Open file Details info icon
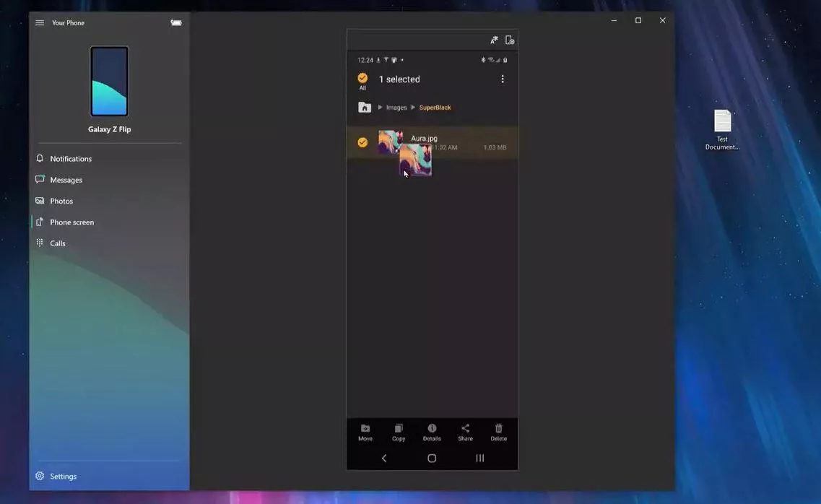821x504 pixels. (432, 432)
